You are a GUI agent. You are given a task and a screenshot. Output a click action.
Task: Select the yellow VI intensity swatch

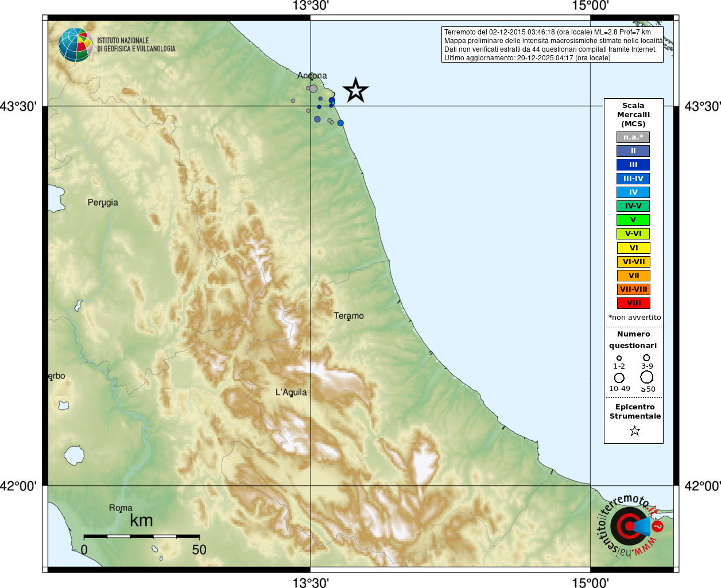click(x=634, y=248)
